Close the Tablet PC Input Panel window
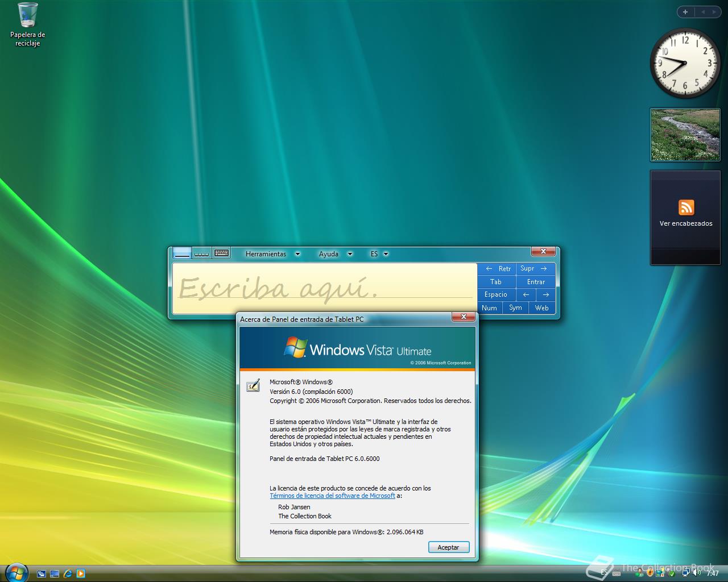 [543, 251]
